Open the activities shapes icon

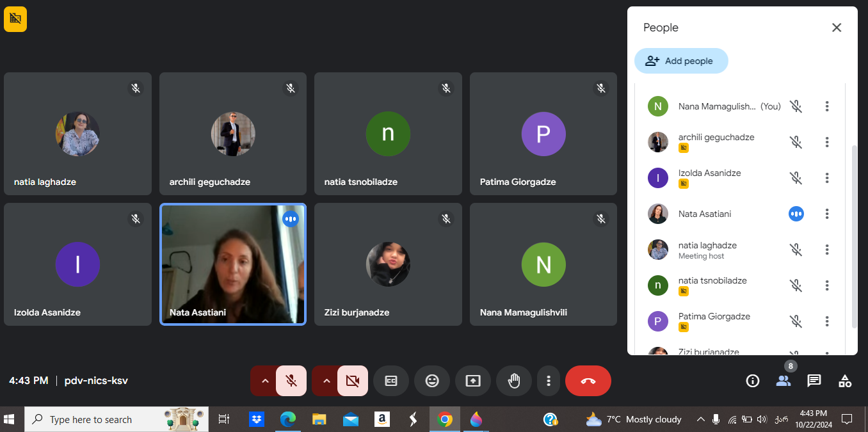pyautogui.click(x=845, y=381)
